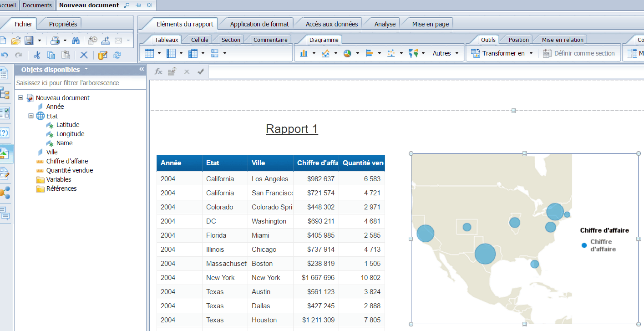The height and width of the screenshot is (331, 644).
Task: Open the formula editor fx icon
Action: [158, 71]
